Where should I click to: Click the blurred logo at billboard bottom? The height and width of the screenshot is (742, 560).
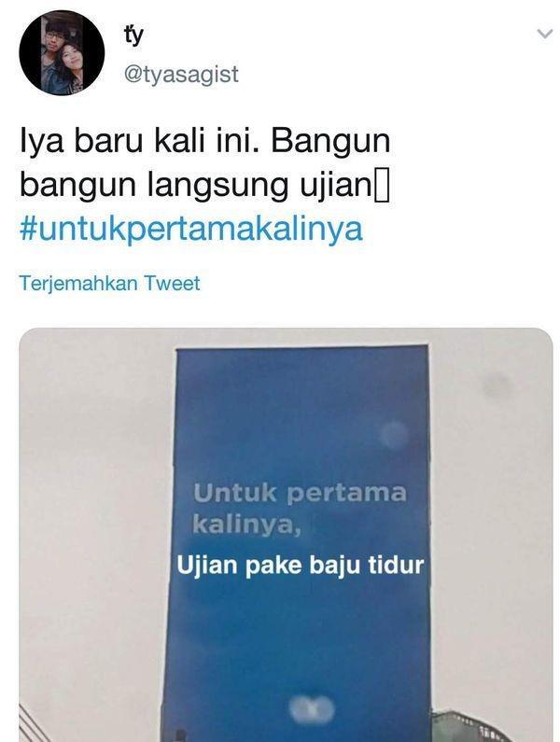[312, 707]
